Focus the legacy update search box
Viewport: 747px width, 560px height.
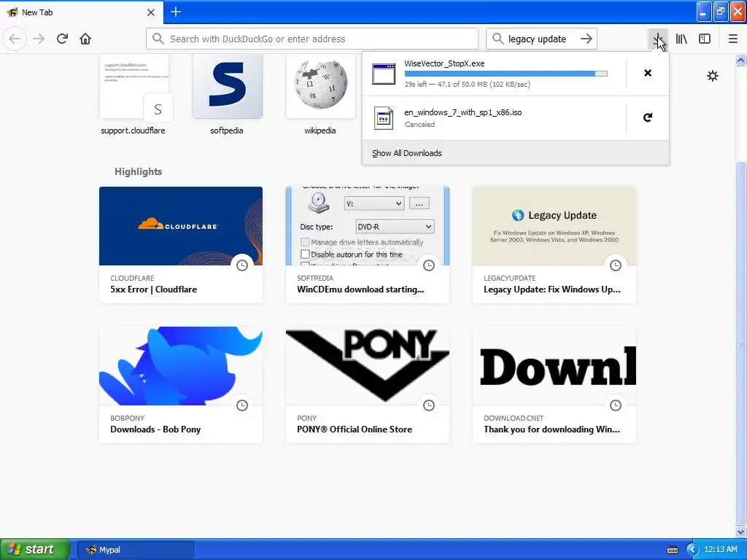541,39
